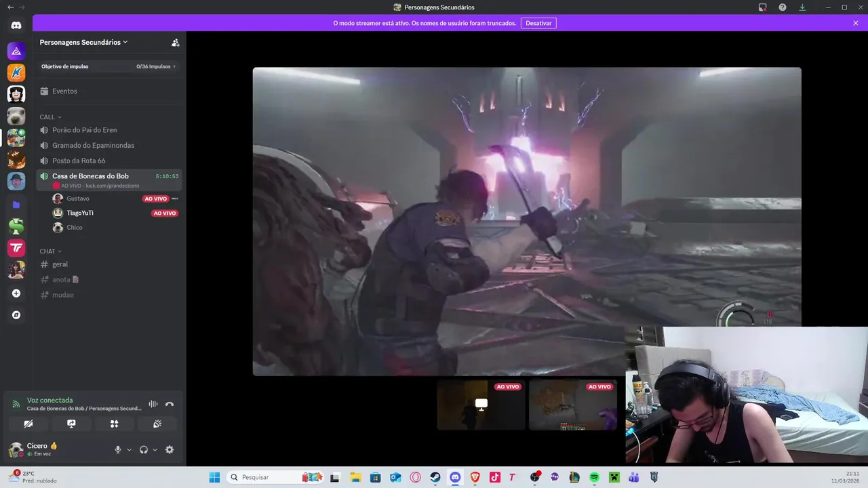Dismiss the streamer mode purple banner
Image resolution: width=868 pixels, height=488 pixels.
856,23
